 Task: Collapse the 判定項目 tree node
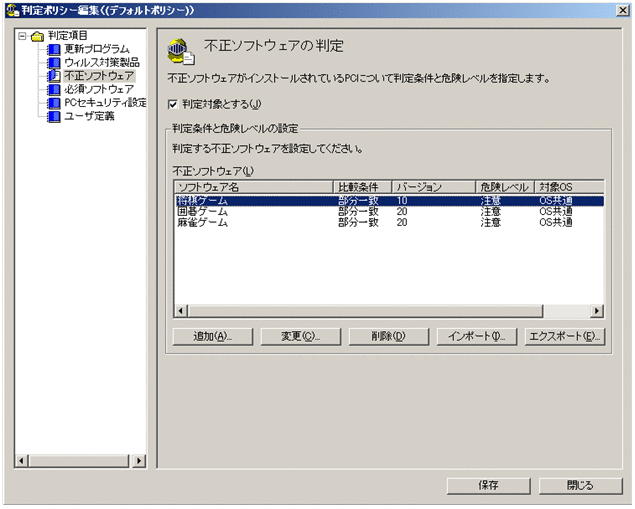(22, 36)
